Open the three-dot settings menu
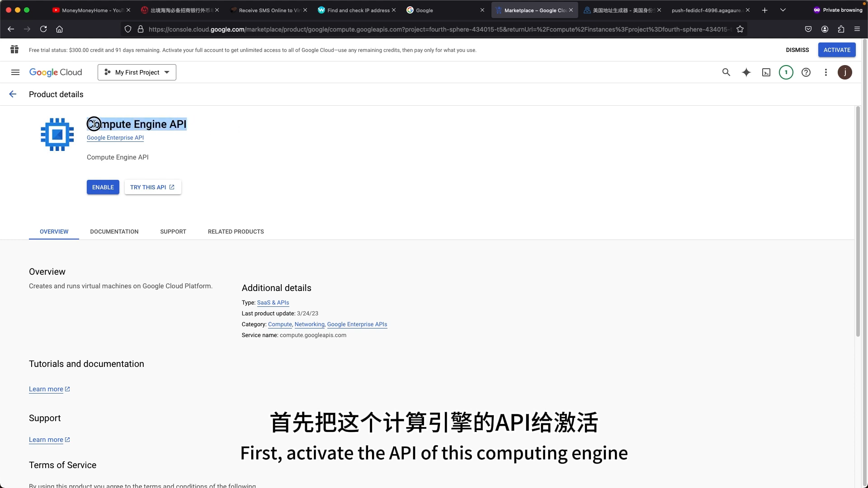 [x=826, y=72]
